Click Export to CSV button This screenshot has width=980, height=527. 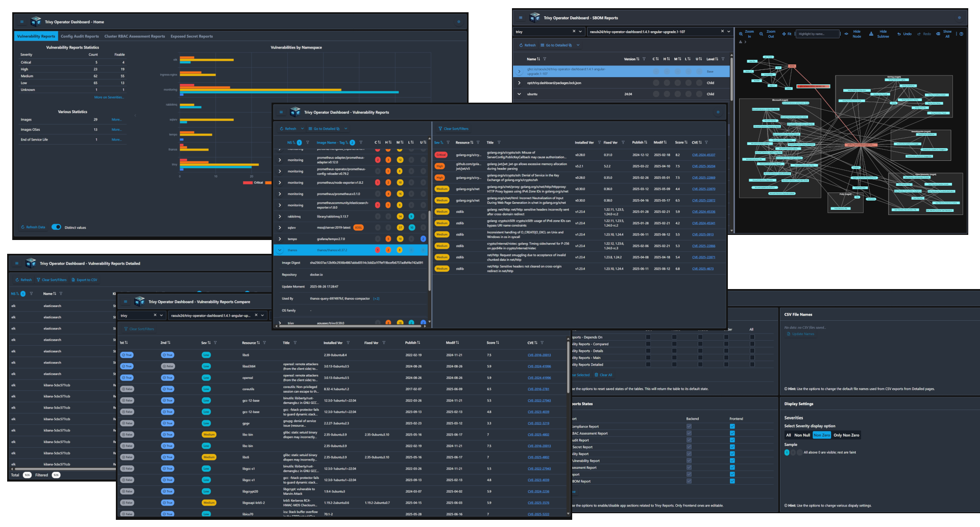[x=84, y=280]
